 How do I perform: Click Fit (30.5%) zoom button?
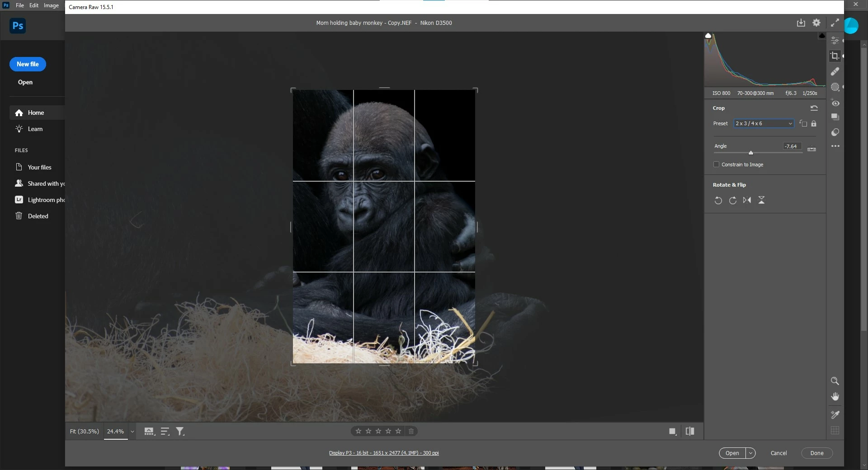click(x=84, y=432)
